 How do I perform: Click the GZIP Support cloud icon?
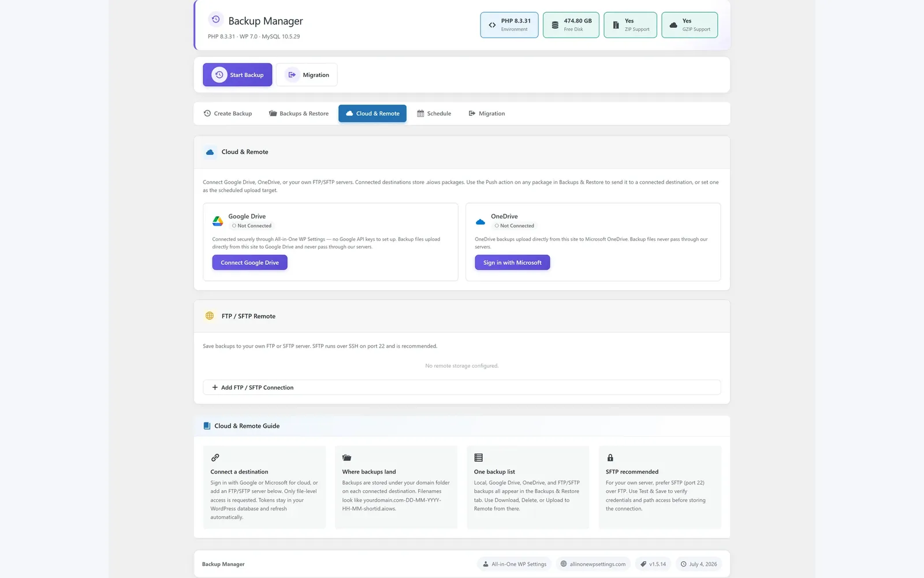[673, 25]
